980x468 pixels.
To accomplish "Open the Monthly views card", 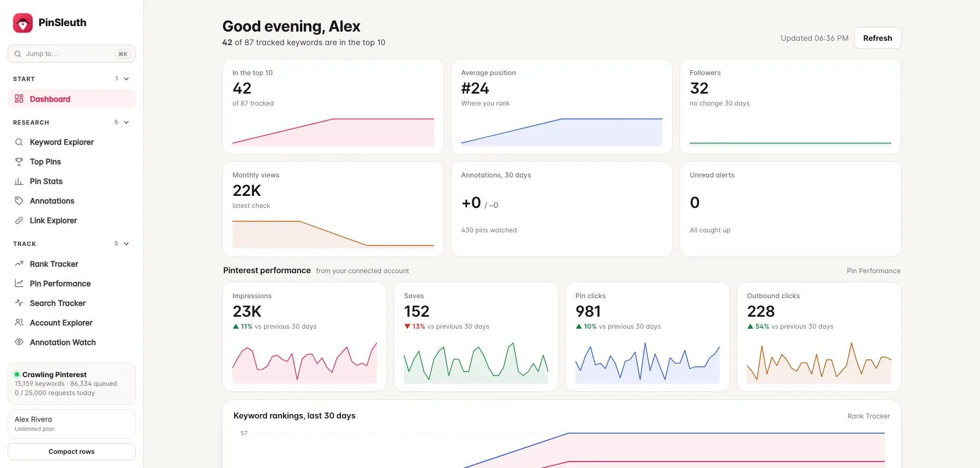I will click(333, 209).
